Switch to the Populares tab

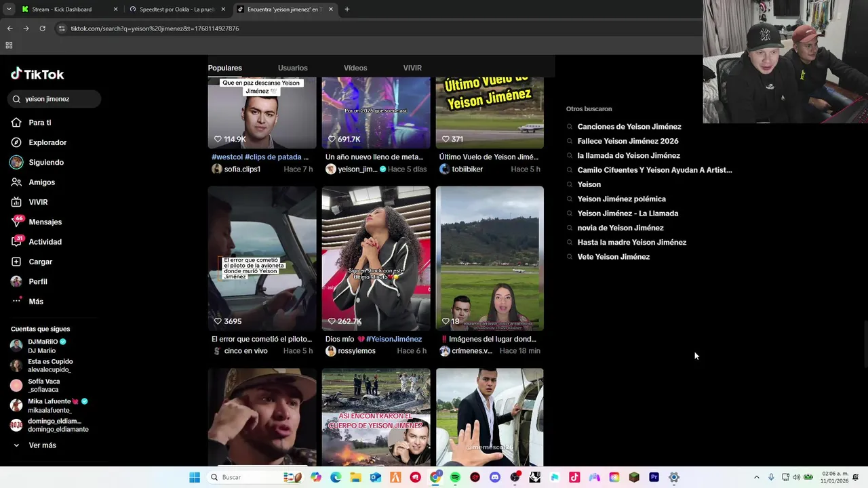point(224,68)
